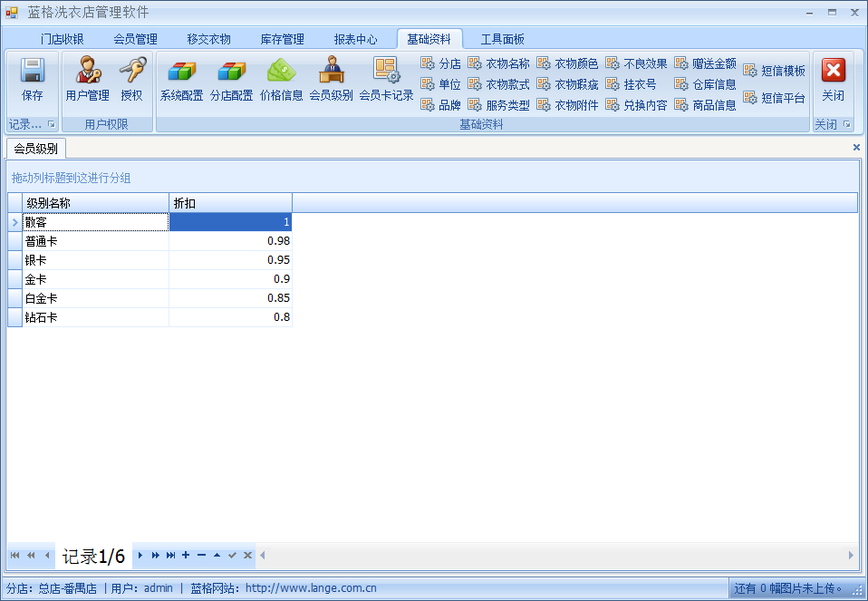Click discount cell 0.98
Viewport: 868px width, 601px height.
point(230,241)
